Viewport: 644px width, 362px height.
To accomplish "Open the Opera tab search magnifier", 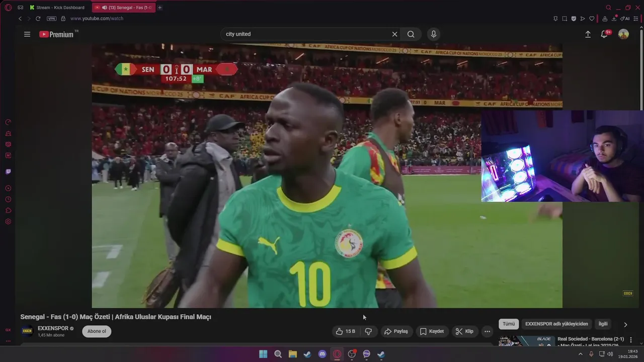I will click(608, 8).
